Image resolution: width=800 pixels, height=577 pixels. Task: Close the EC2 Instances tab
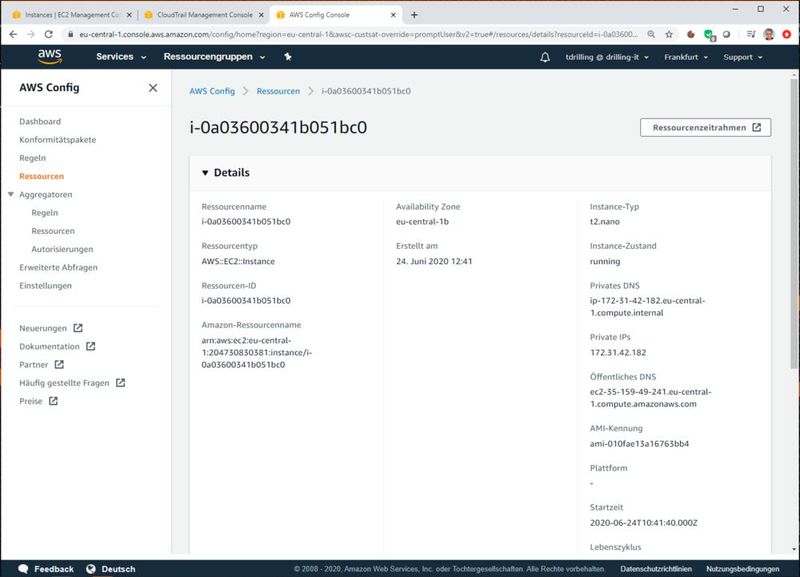pos(129,15)
